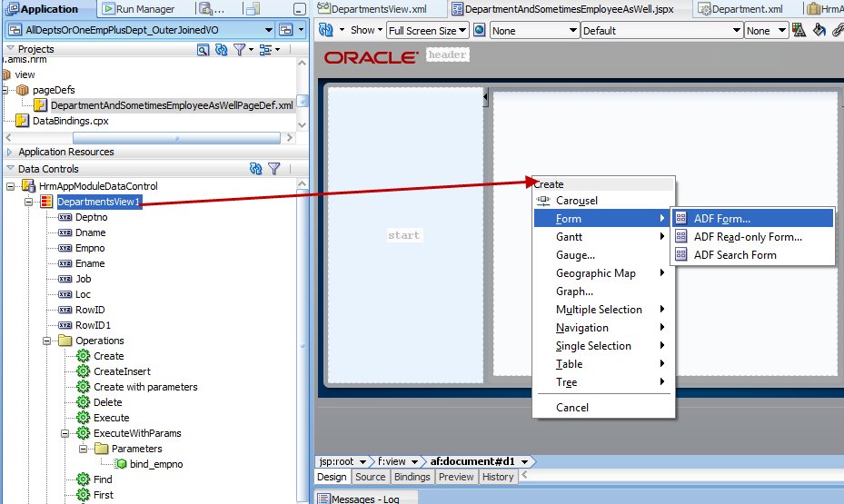
Task: Click the browser preview icon beside Full Screen Size
Action: click(x=480, y=30)
